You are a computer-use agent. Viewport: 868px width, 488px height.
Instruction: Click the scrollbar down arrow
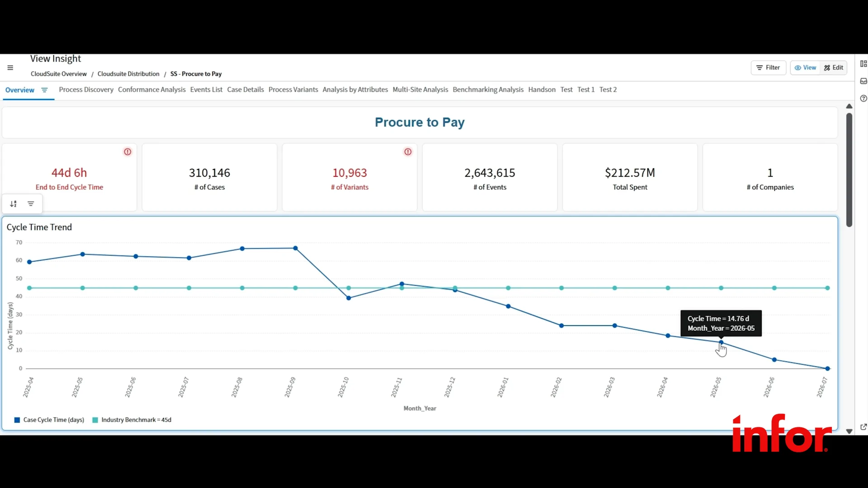click(849, 432)
